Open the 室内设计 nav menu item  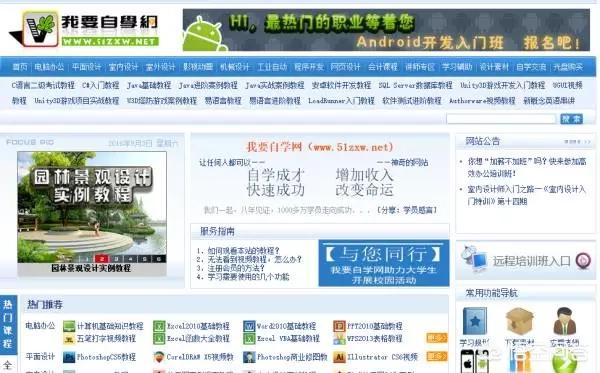[123, 67]
